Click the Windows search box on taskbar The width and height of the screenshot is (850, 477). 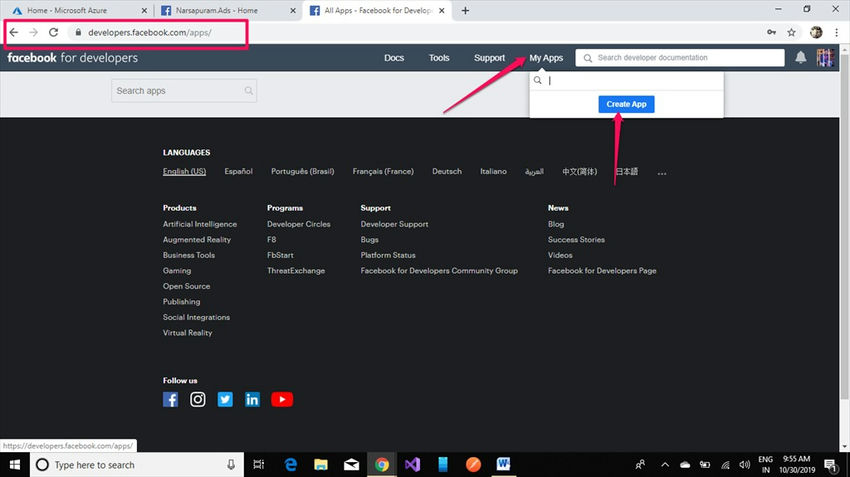[136, 465]
